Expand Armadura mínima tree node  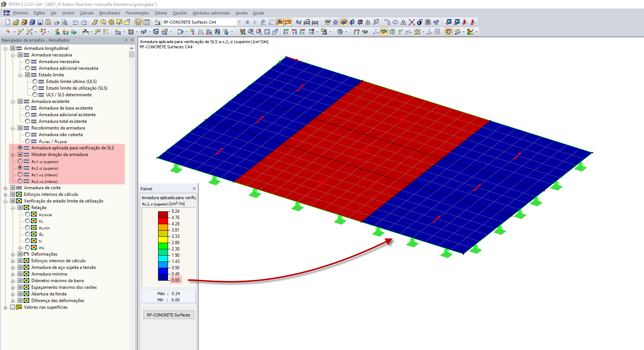13,274
